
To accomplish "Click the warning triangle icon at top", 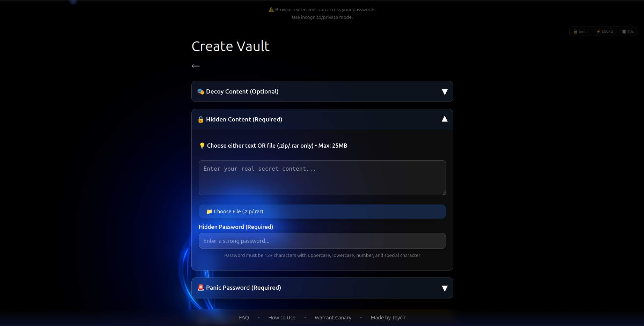I will click(271, 10).
